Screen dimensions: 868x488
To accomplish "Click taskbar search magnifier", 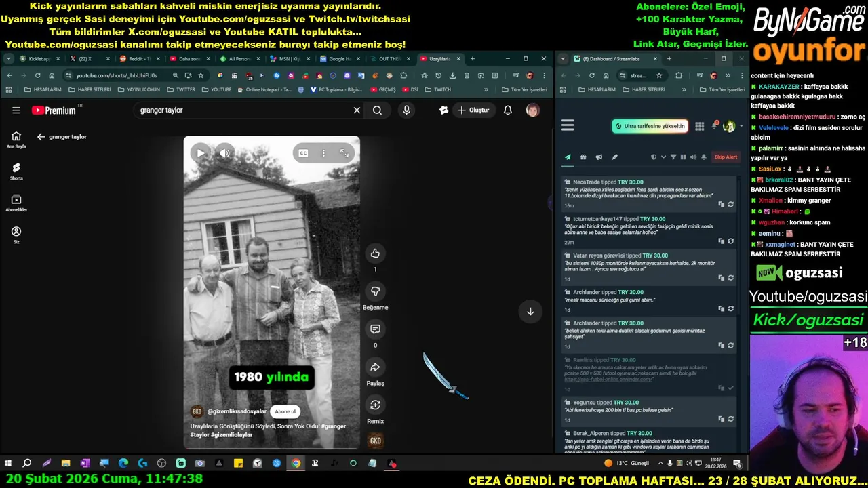I will 27,464.
